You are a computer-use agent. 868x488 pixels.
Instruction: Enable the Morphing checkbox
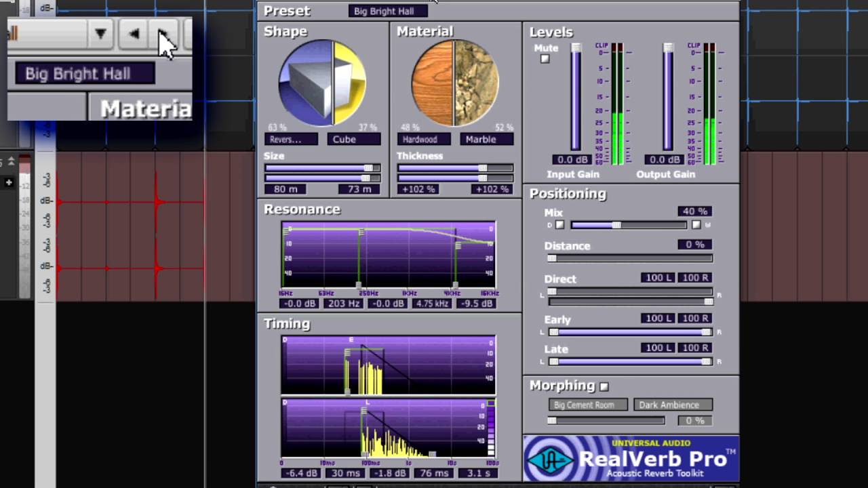pyautogui.click(x=604, y=386)
